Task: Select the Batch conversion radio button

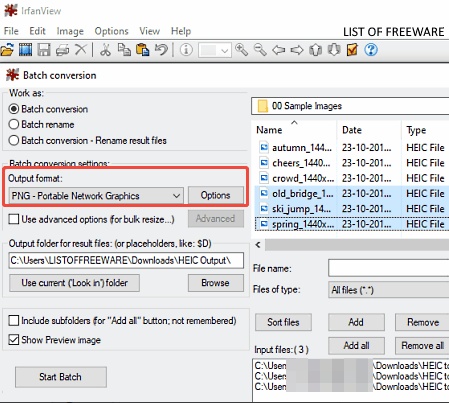Action: (14, 109)
